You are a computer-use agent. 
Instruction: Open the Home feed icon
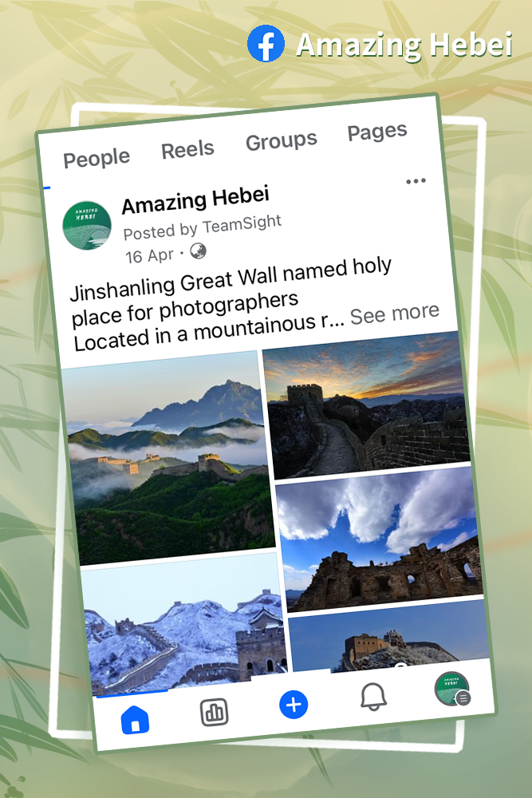coord(135,720)
